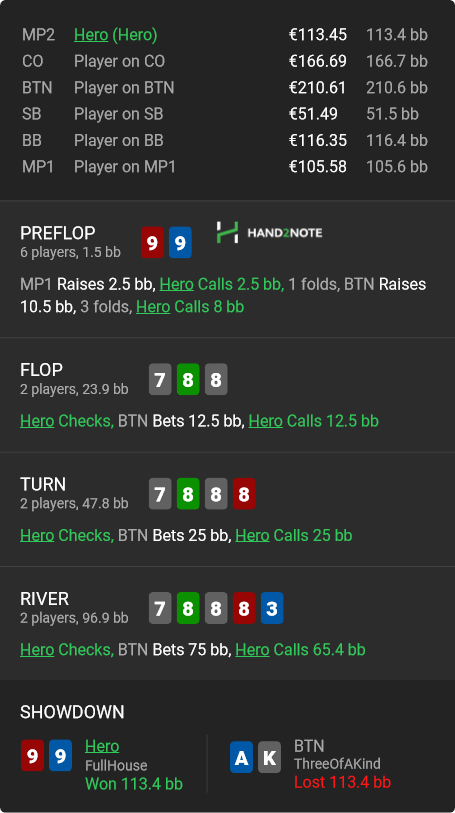Click the TURN section heading
Screen dimensions: 455x813
click(x=43, y=484)
